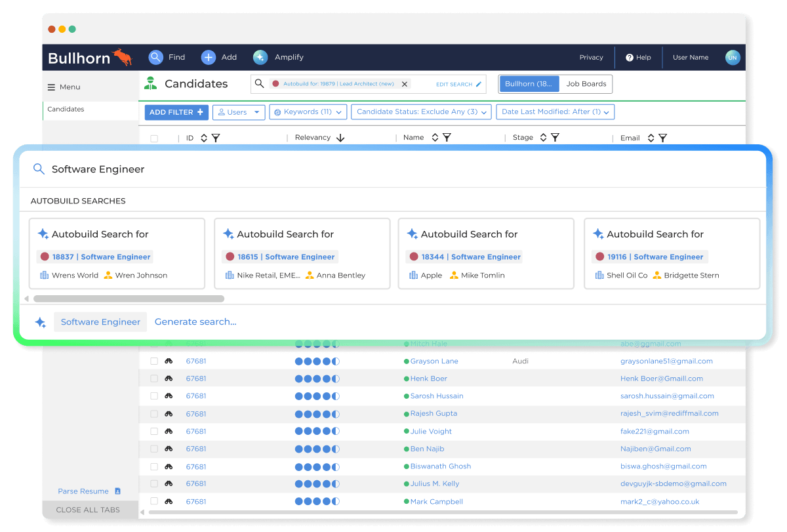Screen dimensions: 787x532
Task: Check the Ben Najib row checkbox
Action: (x=154, y=449)
